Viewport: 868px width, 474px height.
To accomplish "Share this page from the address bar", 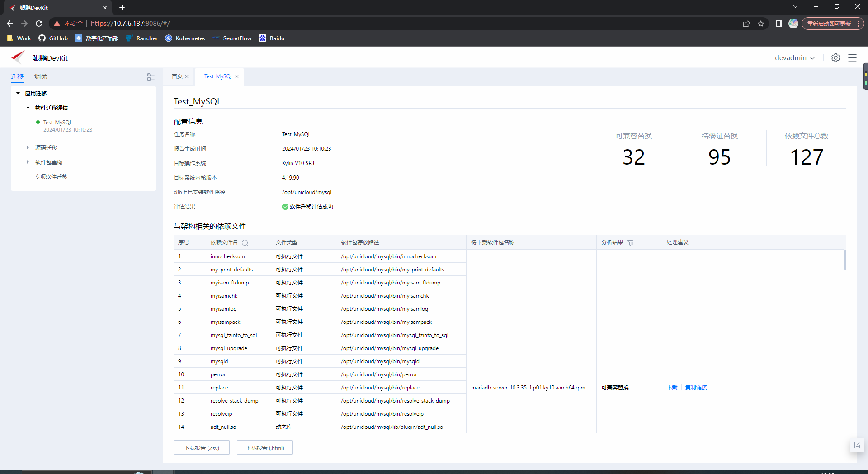I will click(x=746, y=24).
